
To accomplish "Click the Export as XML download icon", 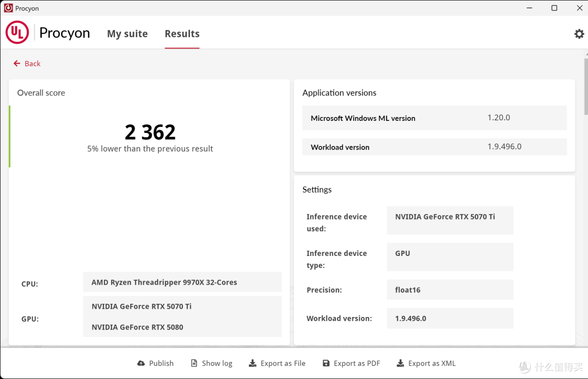I will pos(401,363).
